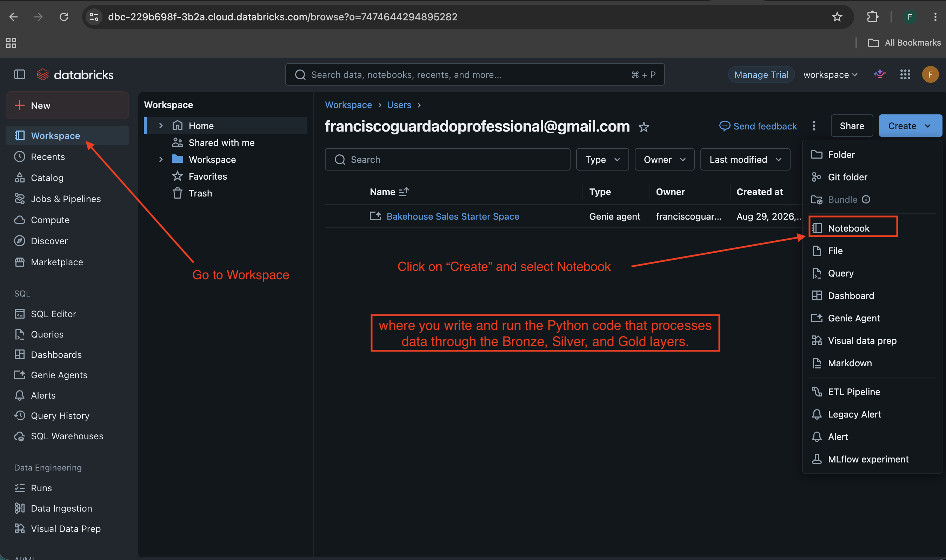Click the Share button
The width and height of the screenshot is (946, 560).
852,126
